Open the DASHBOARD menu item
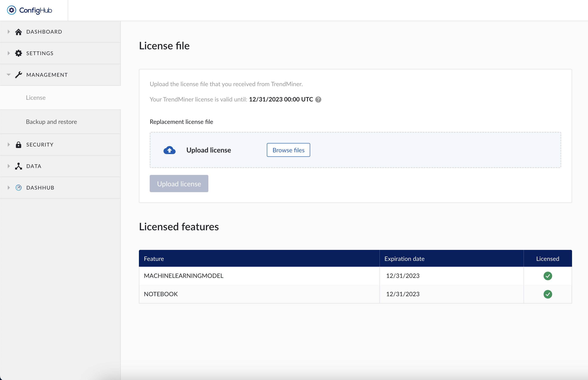Image resolution: width=588 pixels, height=380 pixels. [60, 32]
